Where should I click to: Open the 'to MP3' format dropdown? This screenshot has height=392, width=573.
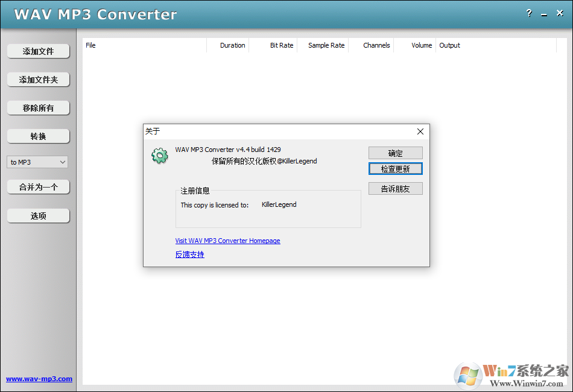tap(37, 162)
